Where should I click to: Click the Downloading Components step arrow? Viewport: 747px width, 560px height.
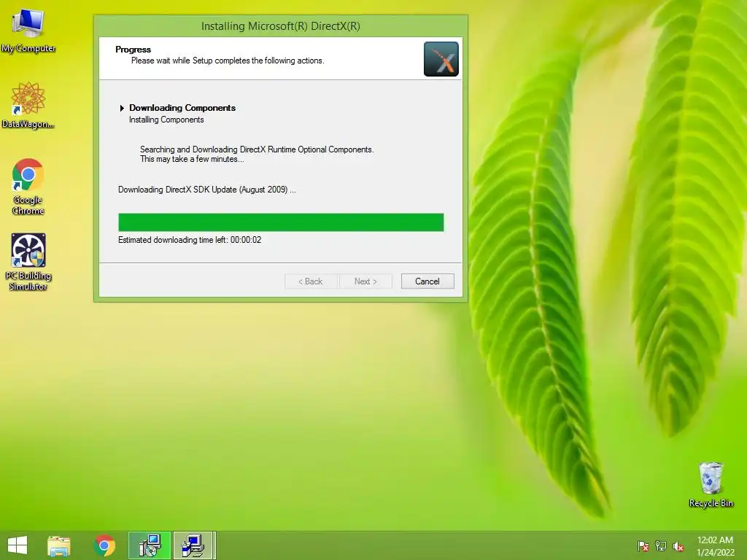tap(122, 108)
